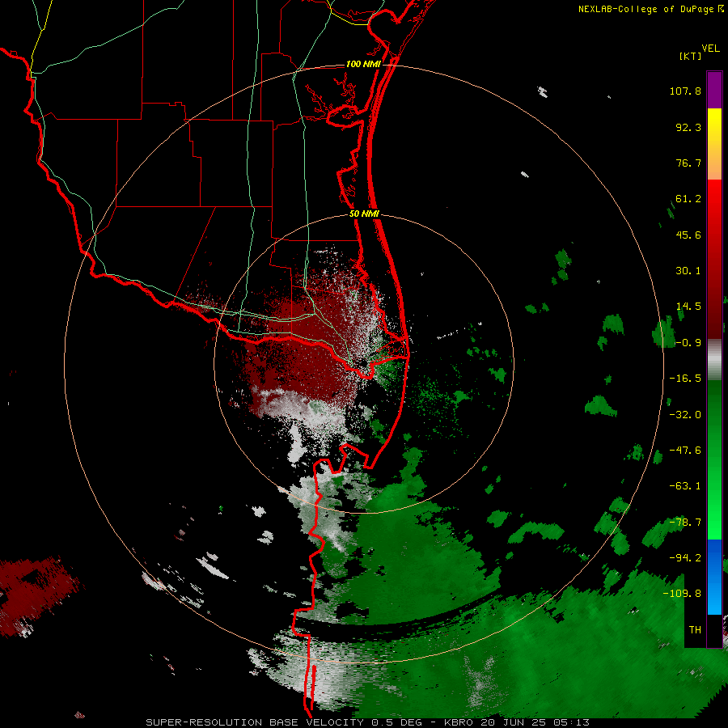Click the -47.6 value on the velocity scale
The width and height of the screenshot is (728, 728).
coord(685,451)
